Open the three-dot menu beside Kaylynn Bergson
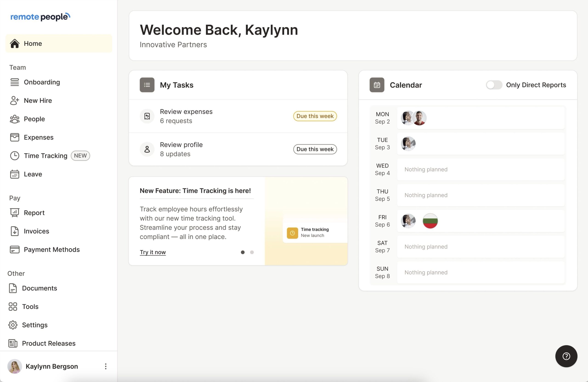This screenshot has height=382, width=588. (105, 366)
